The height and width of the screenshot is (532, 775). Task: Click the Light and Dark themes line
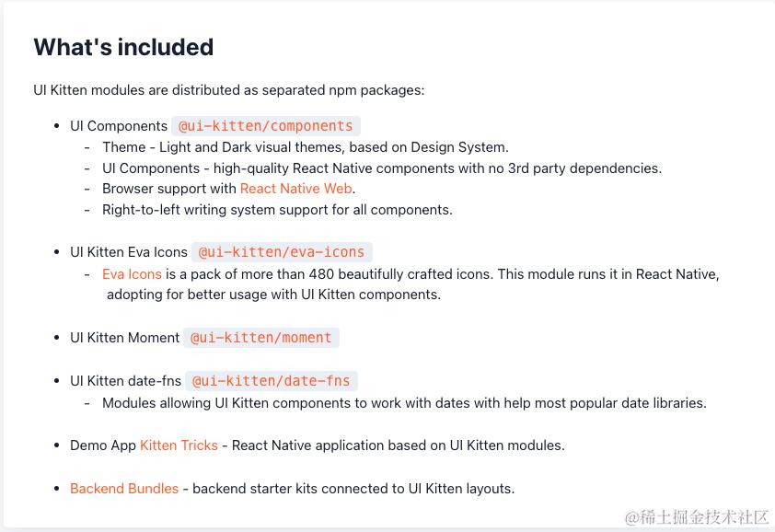point(305,147)
